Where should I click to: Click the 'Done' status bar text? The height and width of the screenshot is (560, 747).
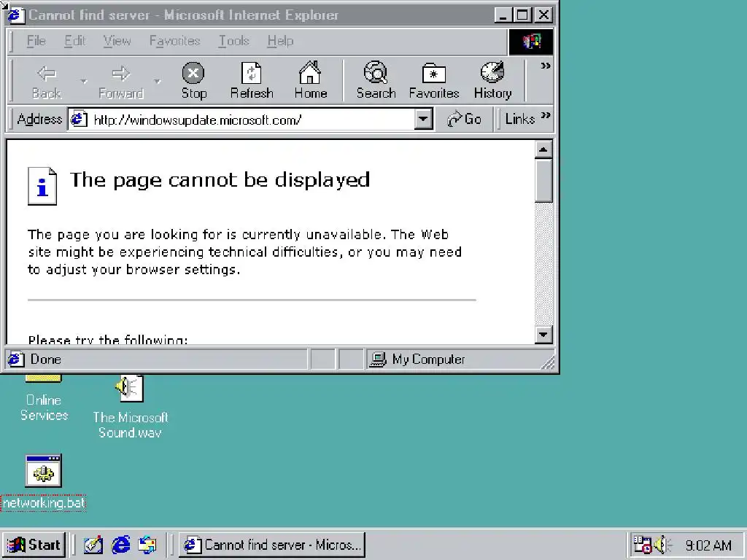(46, 359)
